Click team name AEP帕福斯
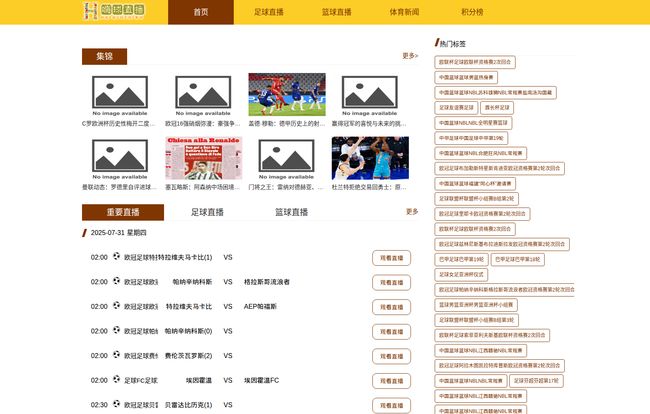The width and height of the screenshot is (650, 414). coord(260,307)
